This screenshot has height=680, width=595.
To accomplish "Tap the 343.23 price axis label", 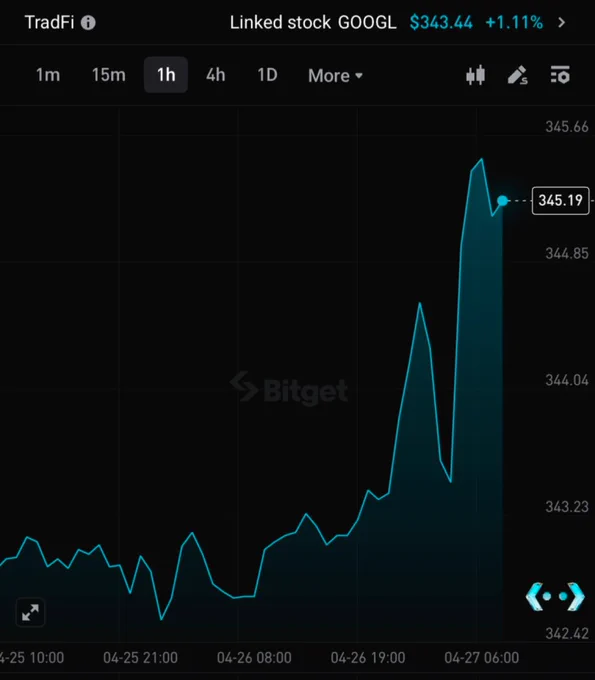I will pyautogui.click(x=567, y=507).
